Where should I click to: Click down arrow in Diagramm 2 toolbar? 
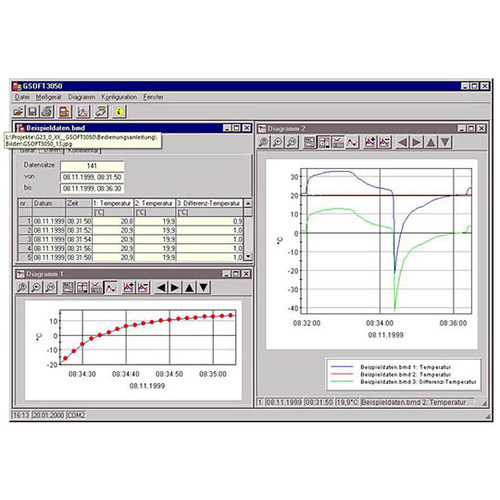(445, 142)
